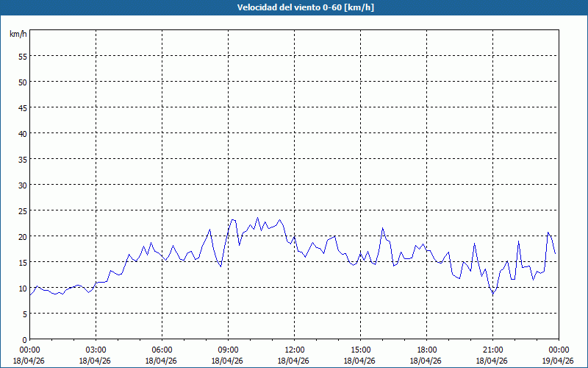
Task: Select the 12:00 time axis label
Action: [294, 350]
